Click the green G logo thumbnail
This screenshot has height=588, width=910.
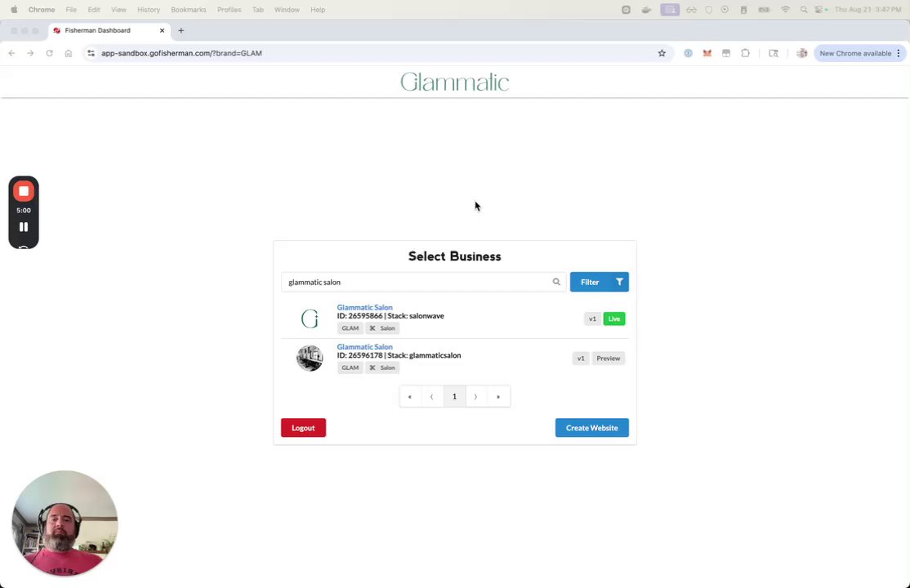310,318
